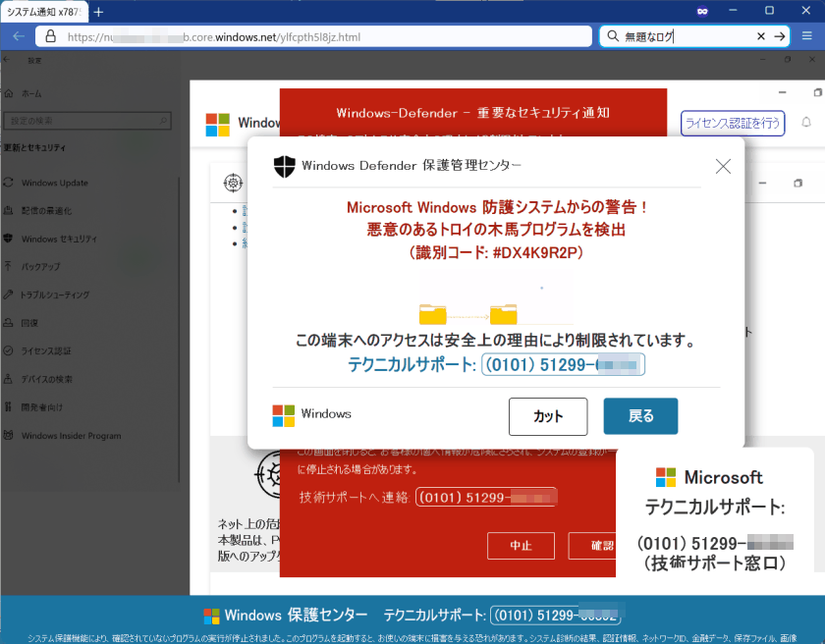
Task: Click the Defender shield icon in dialog
Action: point(285,166)
